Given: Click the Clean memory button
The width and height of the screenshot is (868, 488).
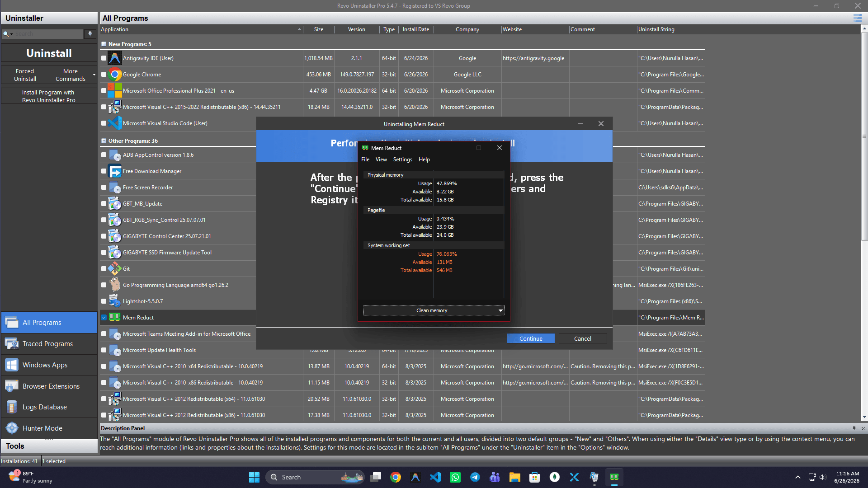Looking at the screenshot, I should 431,310.
